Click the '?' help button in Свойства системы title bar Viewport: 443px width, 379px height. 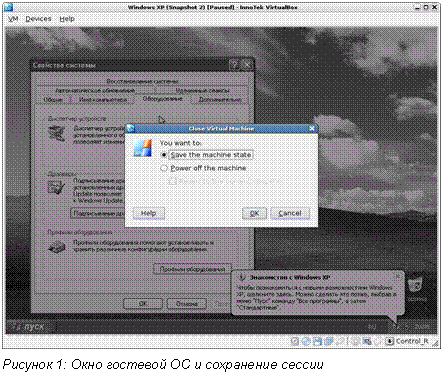(x=235, y=65)
